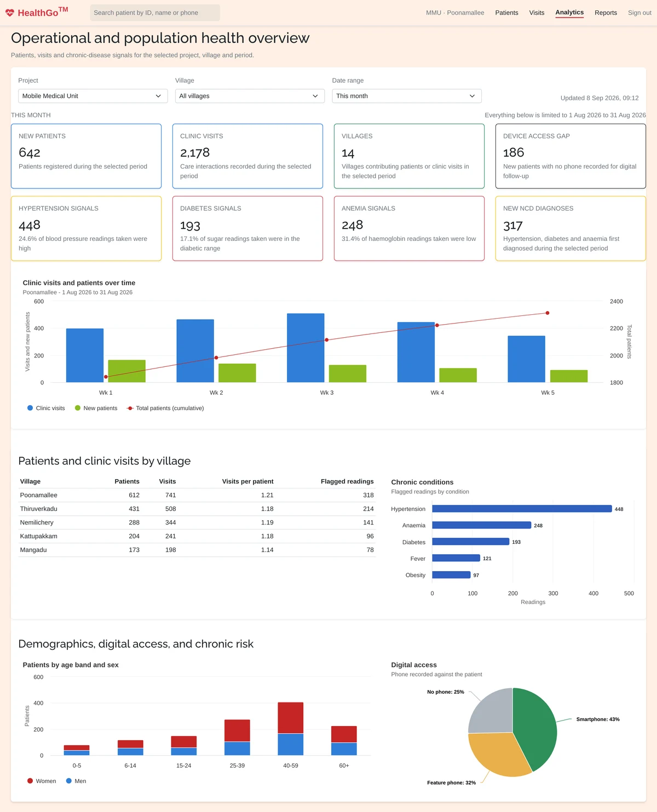Go to the Patients nav item
This screenshot has height=812, width=657.
click(x=506, y=13)
